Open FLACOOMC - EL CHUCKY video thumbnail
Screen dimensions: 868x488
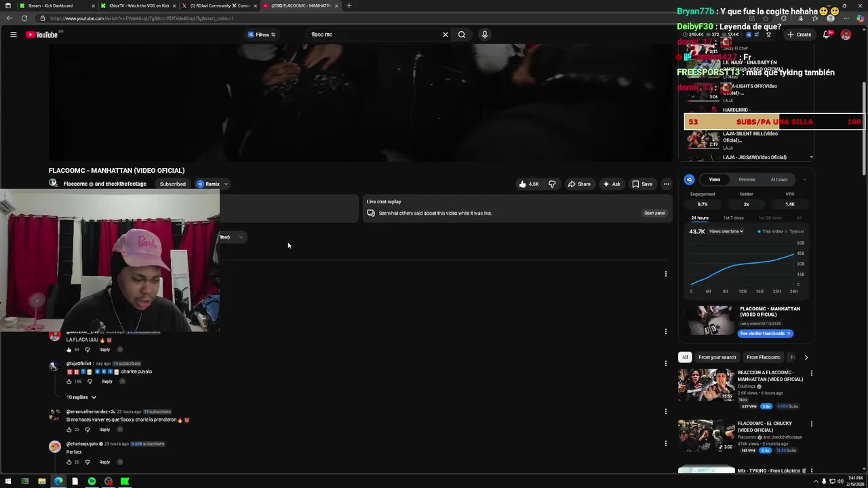[x=706, y=436]
